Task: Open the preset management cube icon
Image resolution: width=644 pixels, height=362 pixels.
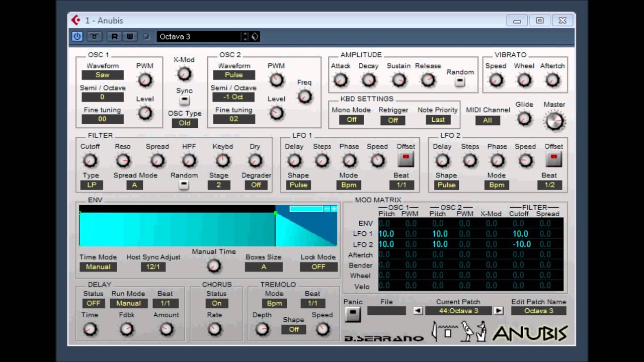Action: click(x=255, y=36)
